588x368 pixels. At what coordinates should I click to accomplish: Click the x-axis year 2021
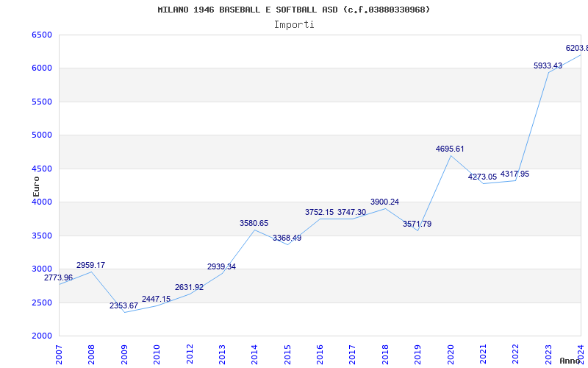483,354
